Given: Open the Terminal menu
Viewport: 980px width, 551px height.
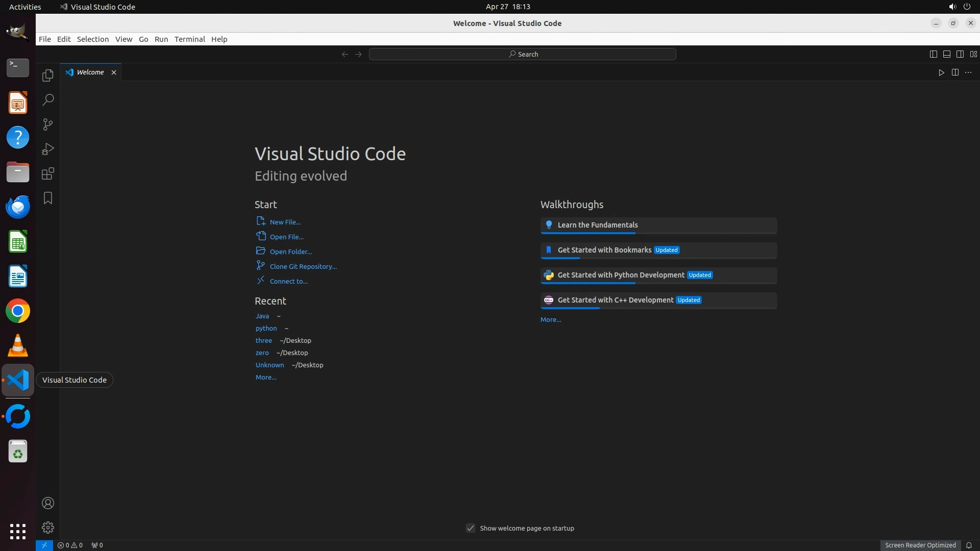Looking at the screenshot, I should tap(189, 39).
